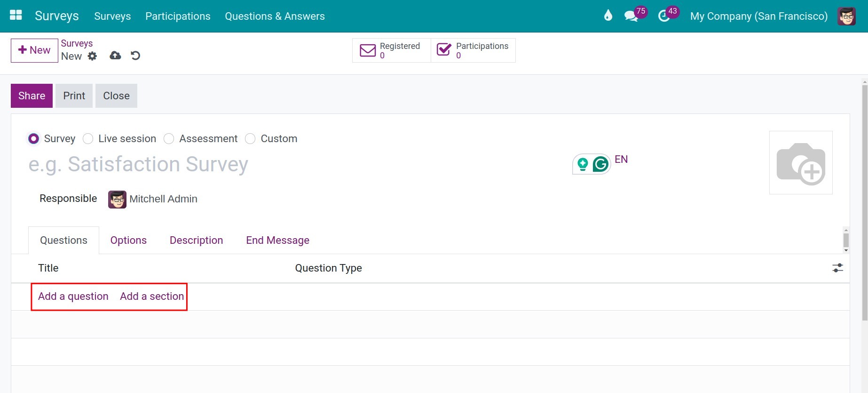Open the gear actions menu
This screenshot has width=868, height=393.
tap(92, 56)
